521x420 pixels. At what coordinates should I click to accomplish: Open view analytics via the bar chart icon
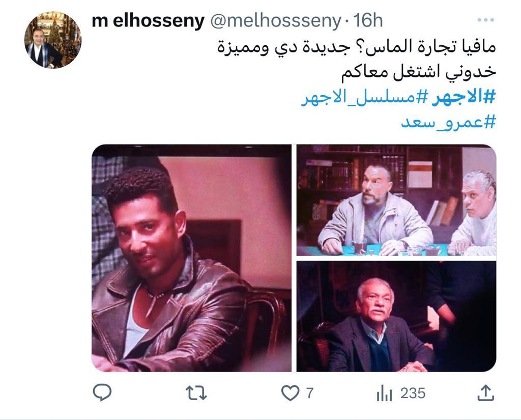[385, 394]
